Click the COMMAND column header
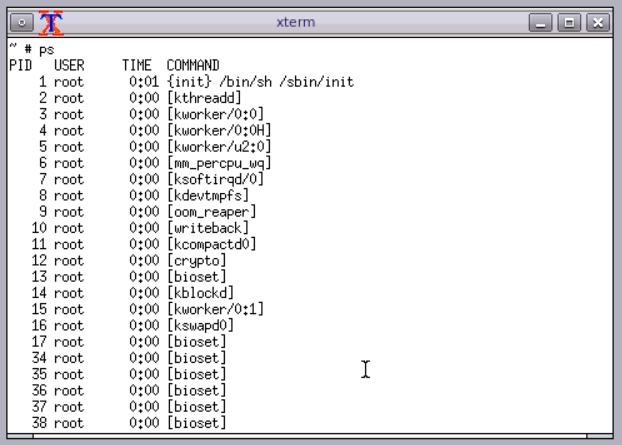Viewport: 622px width, 445px height. (194, 65)
